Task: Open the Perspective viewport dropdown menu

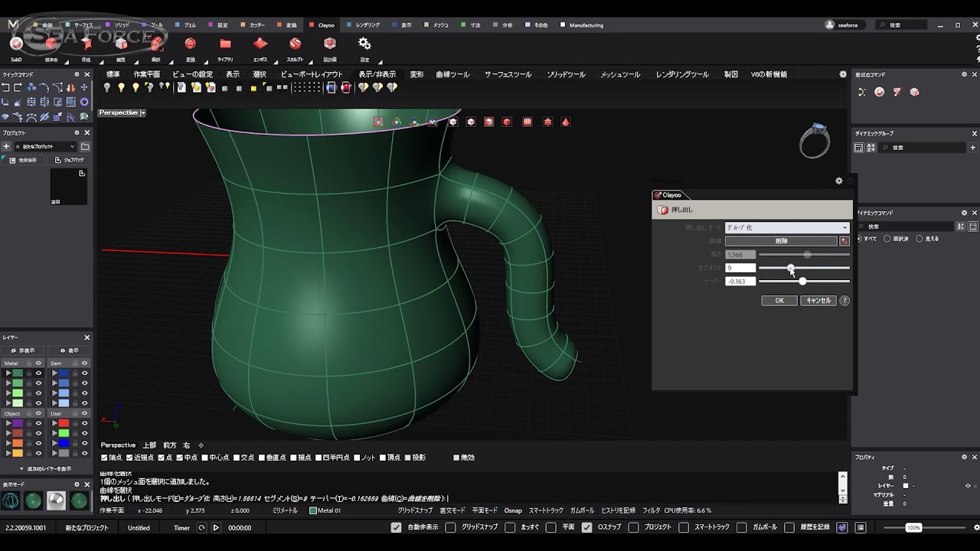Action: [142, 112]
